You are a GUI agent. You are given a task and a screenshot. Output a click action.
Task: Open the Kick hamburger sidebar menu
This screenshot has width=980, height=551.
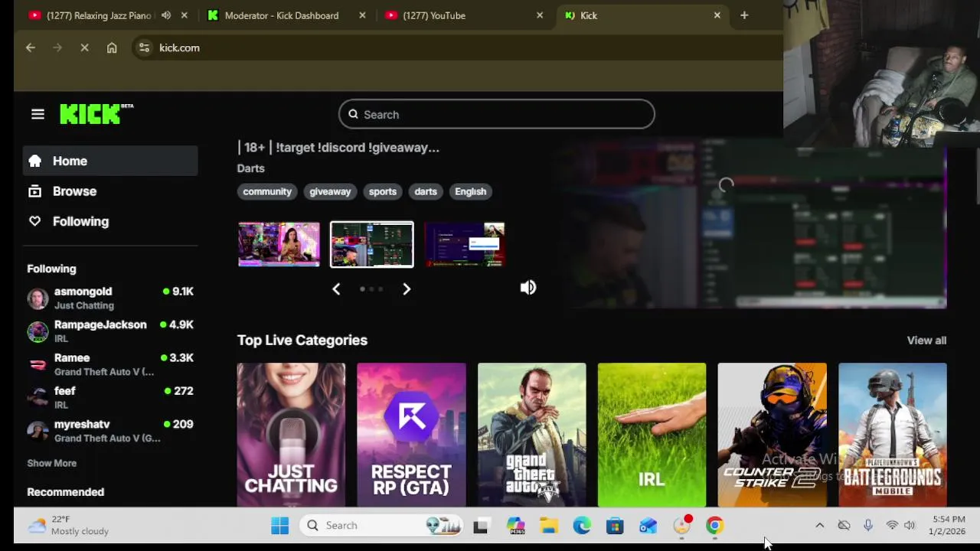click(x=38, y=114)
